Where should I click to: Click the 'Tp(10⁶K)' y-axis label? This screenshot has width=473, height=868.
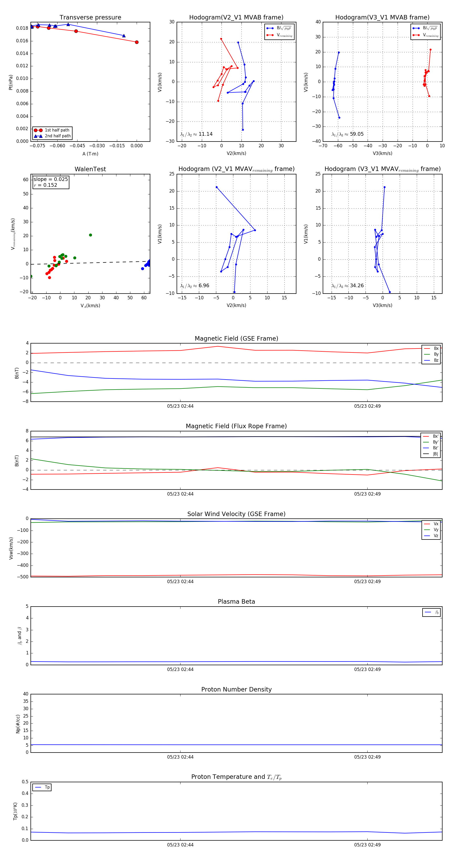[16, 811]
